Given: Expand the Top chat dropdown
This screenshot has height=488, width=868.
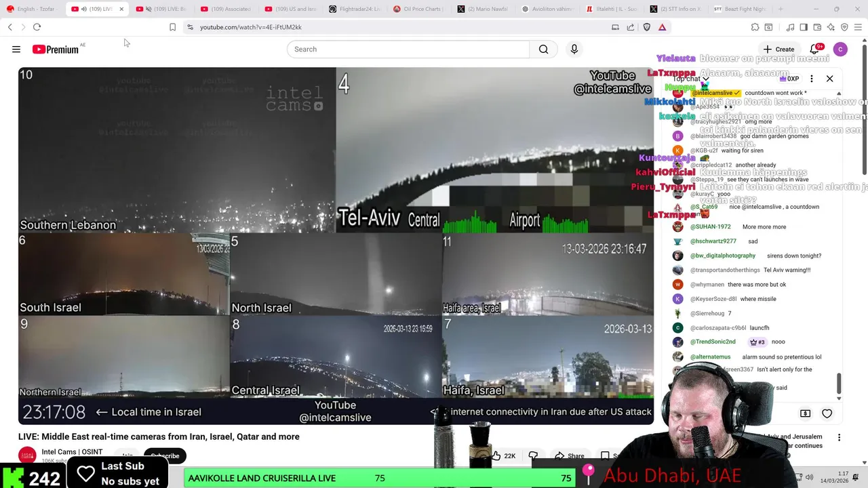Looking at the screenshot, I should 691,79.
